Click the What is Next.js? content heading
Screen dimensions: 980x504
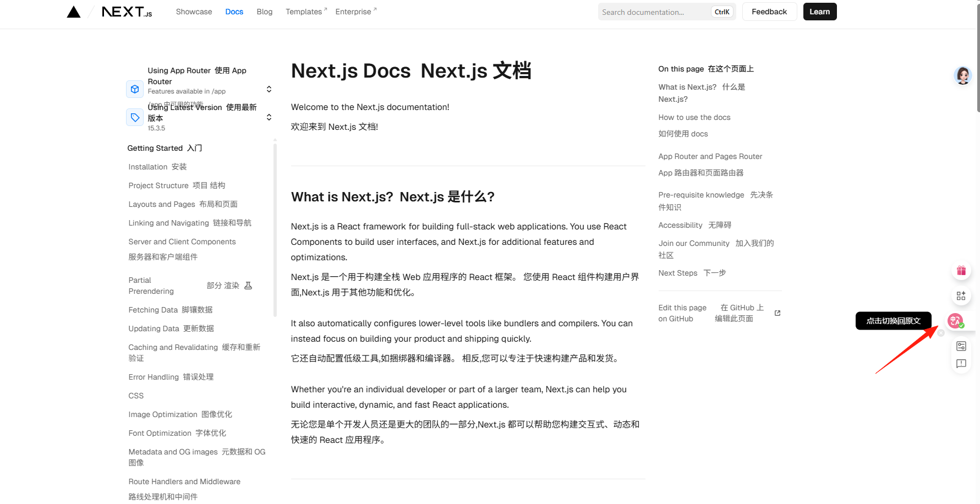point(393,197)
